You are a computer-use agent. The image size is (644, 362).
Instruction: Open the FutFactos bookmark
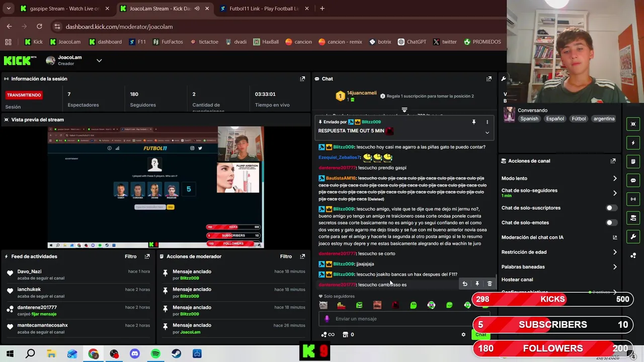coord(168,42)
